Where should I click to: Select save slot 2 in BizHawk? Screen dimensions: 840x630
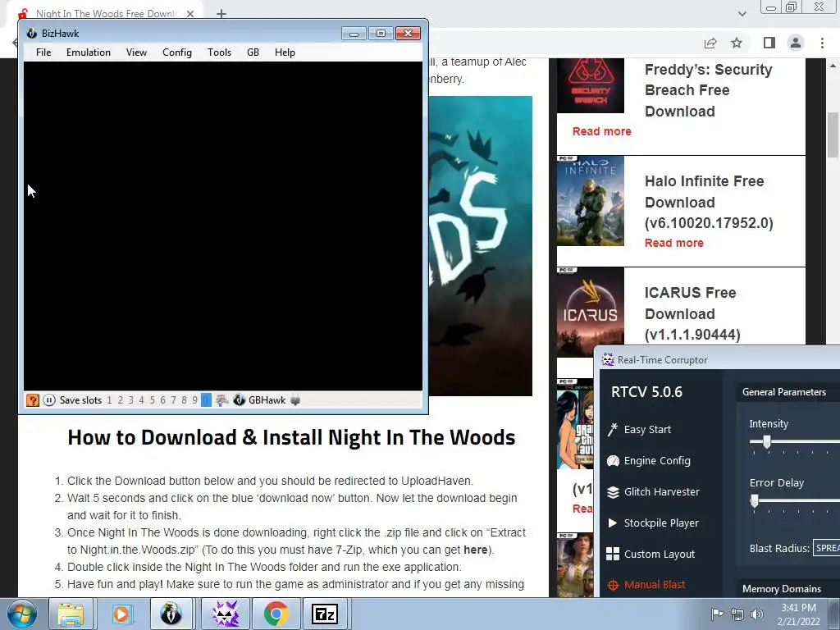click(120, 400)
